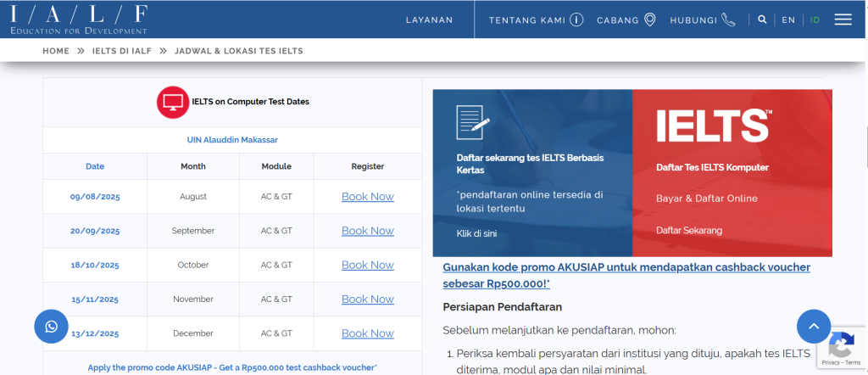The image size is (868, 375).
Task: Open the search magnifier icon
Action: tap(762, 20)
